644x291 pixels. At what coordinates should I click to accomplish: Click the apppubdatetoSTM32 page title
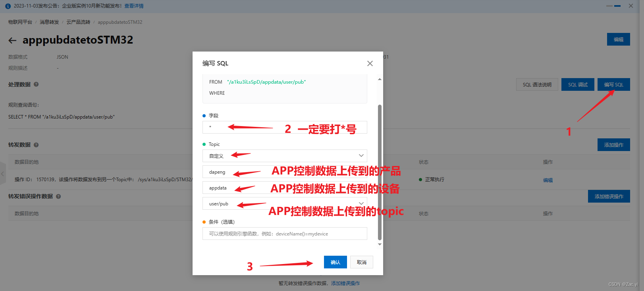pos(78,40)
